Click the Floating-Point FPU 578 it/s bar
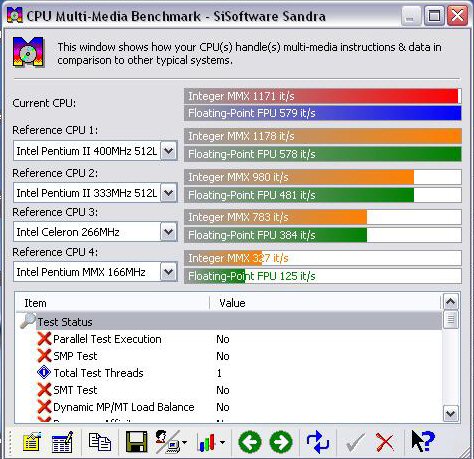The height and width of the screenshot is (459, 474). click(323, 154)
